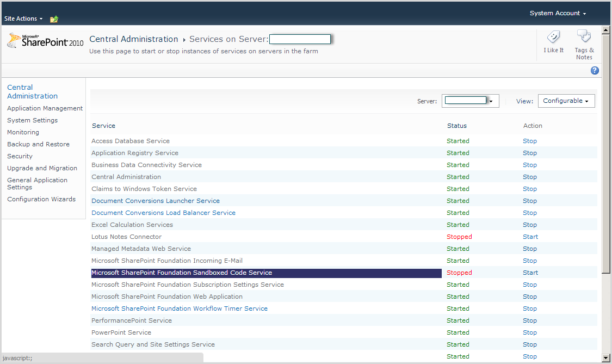Click the scrollbar down arrow
The height and width of the screenshot is (364, 612).
click(x=606, y=358)
